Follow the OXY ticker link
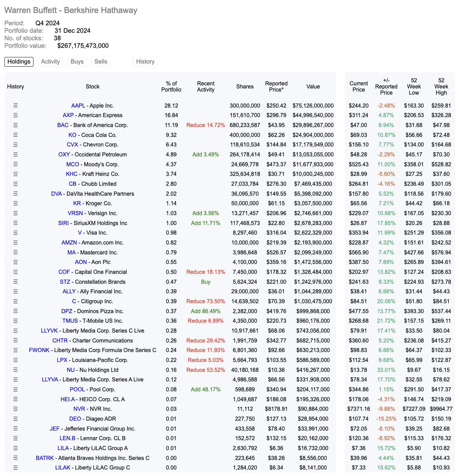The height and width of the screenshot is (476, 459). pyautogui.click(x=64, y=155)
